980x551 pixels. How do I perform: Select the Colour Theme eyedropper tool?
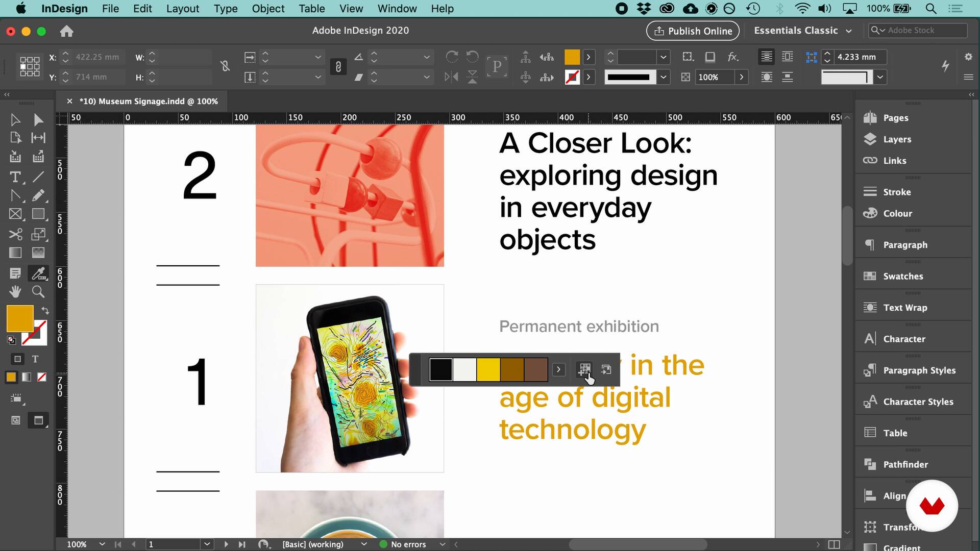coord(38,273)
